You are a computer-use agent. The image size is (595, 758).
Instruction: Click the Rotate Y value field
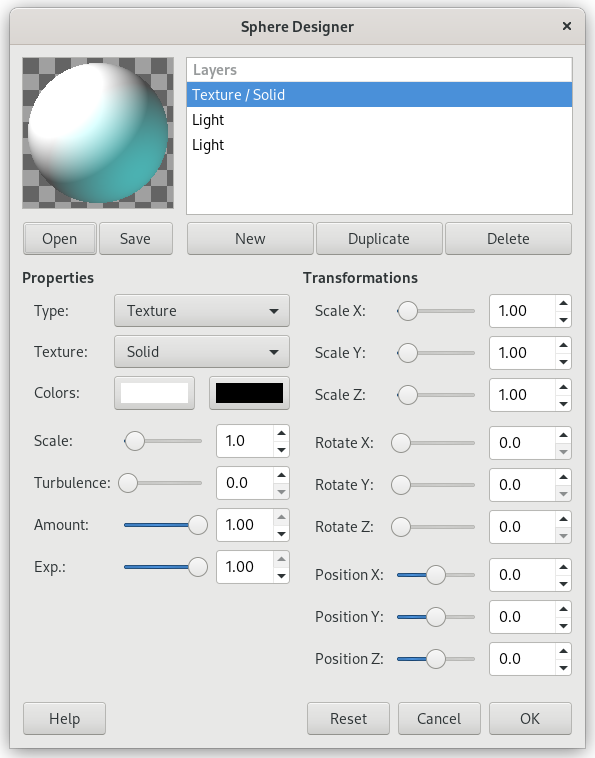tap(522, 485)
